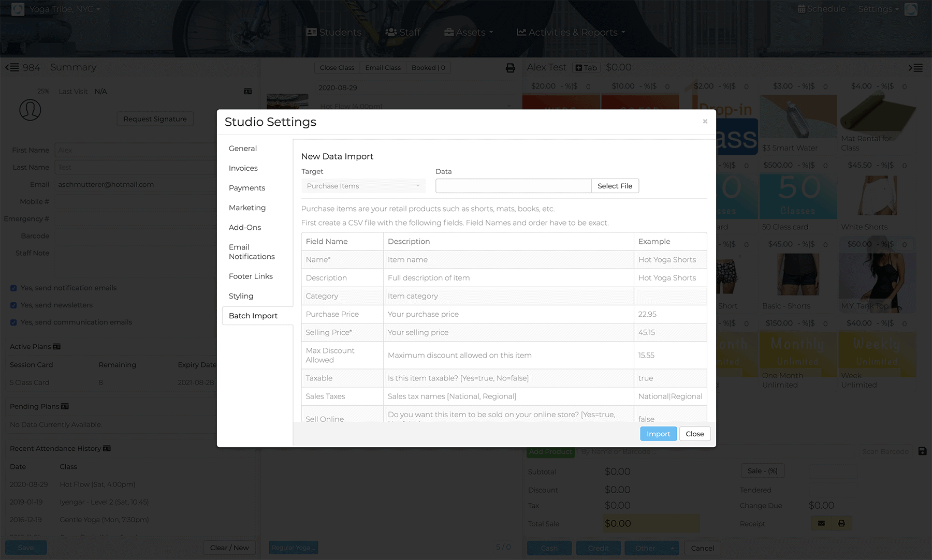Click the Recent Attendance History icon
Image resolution: width=932 pixels, height=560 pixels.
click(x=107, y=448)
